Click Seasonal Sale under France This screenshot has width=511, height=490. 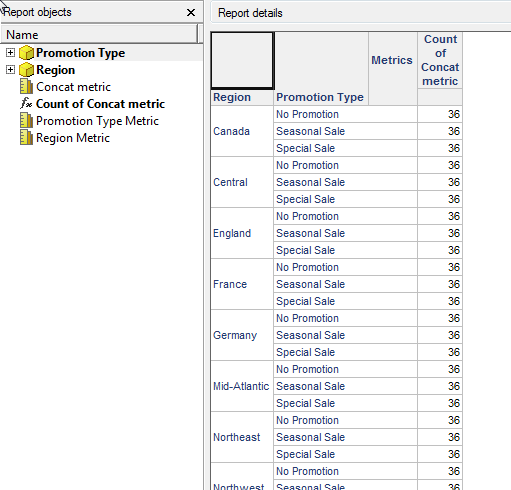tap(345, 284)
